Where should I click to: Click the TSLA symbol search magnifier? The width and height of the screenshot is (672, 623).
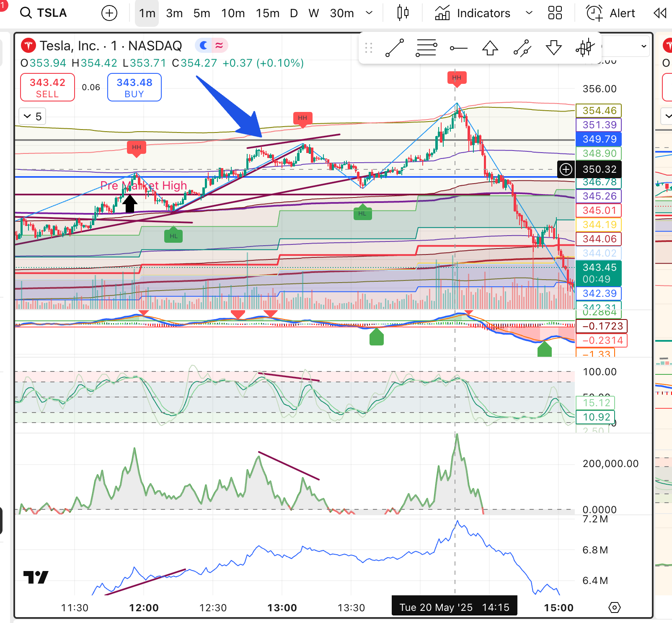point(26,13)
